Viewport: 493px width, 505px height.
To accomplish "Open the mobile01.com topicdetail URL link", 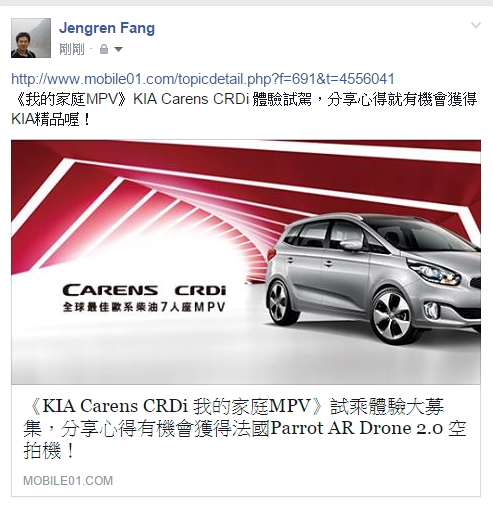I will (x=203, y=79).
